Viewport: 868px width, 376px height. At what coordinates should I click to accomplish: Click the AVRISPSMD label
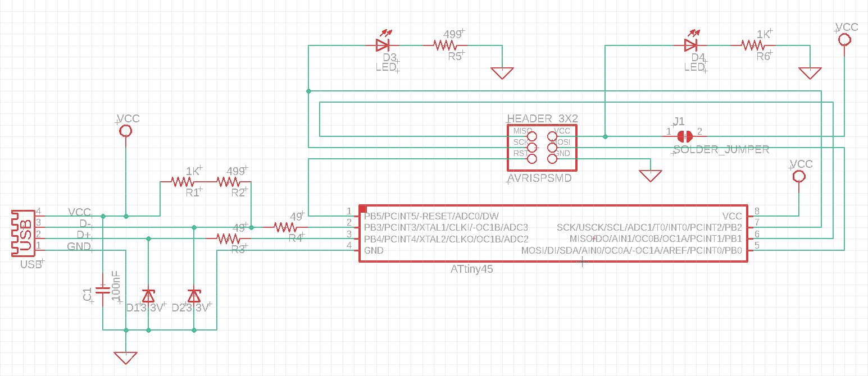(x=539, y=178)
